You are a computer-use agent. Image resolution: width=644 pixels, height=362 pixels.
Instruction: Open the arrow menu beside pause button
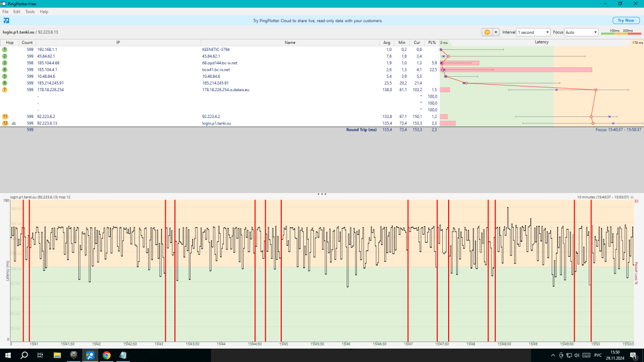496,32
